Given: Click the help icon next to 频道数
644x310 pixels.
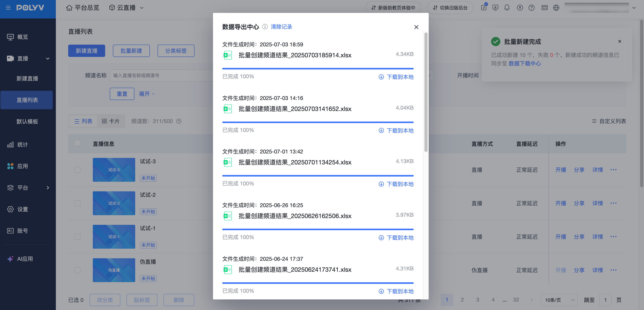Looking at the screenshot, I should click(x=179, y=121).
